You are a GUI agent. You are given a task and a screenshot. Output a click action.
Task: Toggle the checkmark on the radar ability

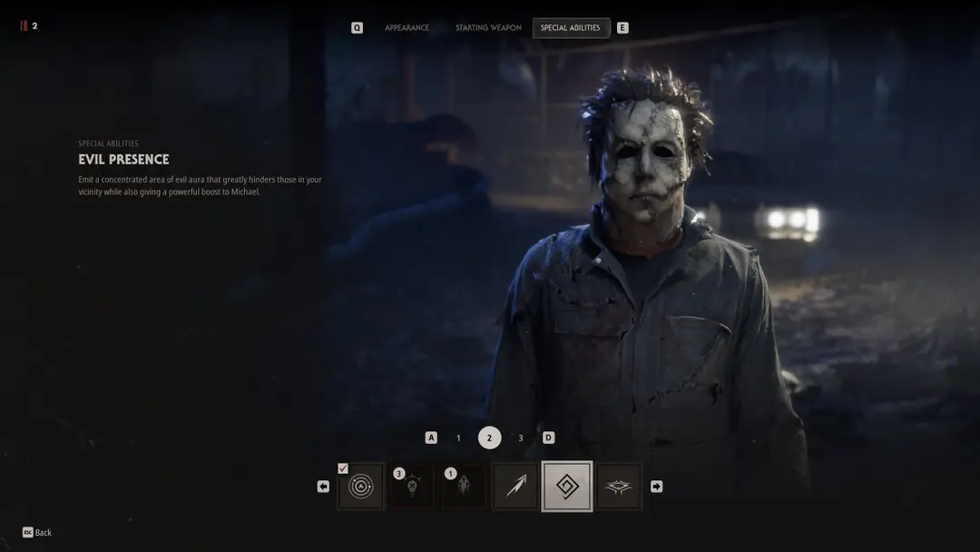(x=343, y=468)
